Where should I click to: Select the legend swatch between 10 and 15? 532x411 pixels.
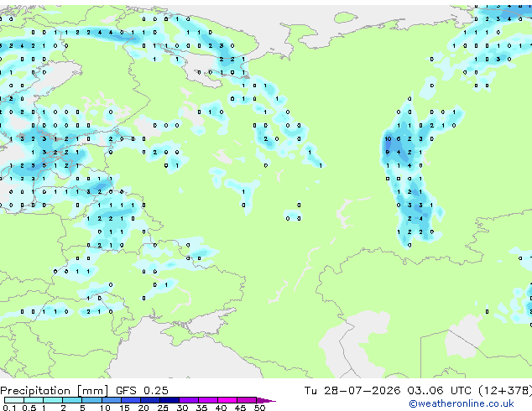(111, 400)
